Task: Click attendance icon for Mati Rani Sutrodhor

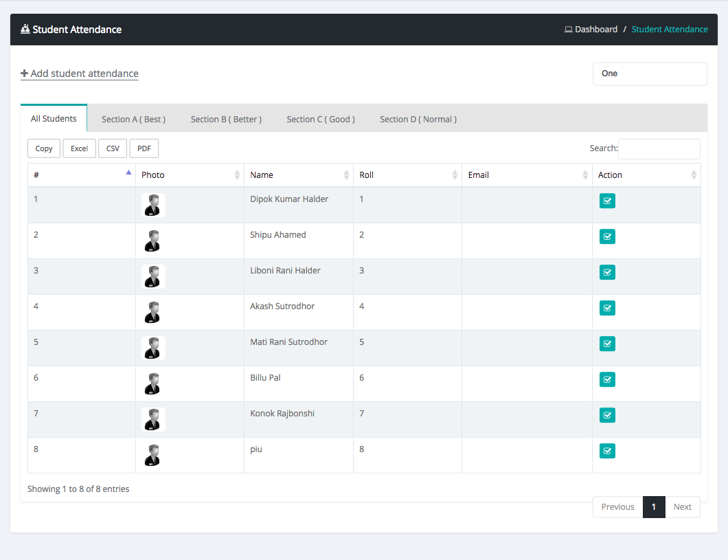Action: [607, 344]
